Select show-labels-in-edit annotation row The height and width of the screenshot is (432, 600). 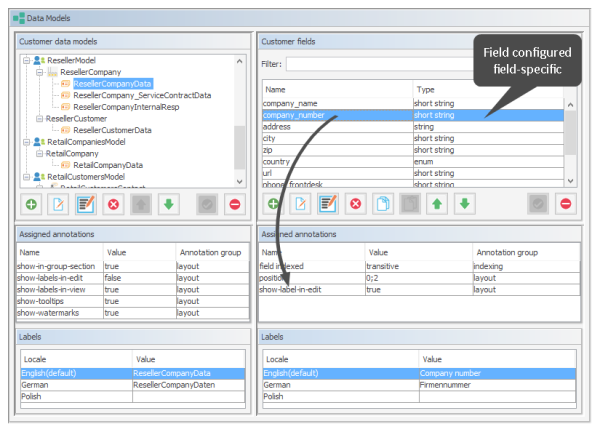pos(133,278)
